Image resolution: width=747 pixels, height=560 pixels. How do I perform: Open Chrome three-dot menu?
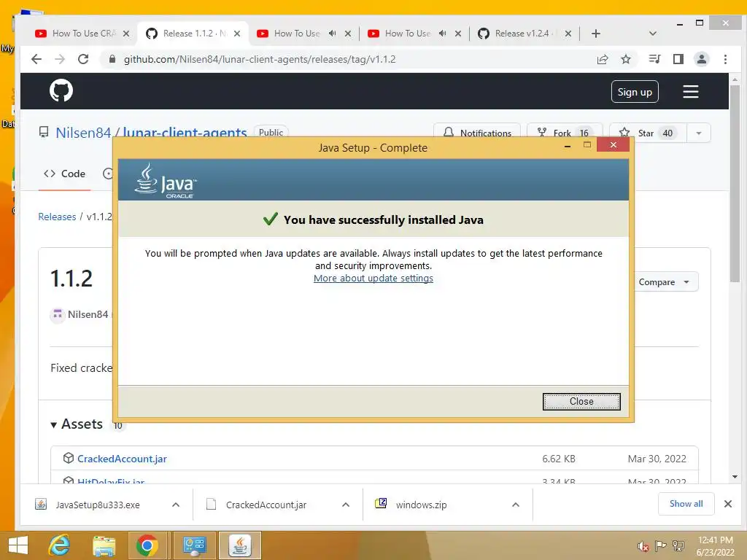(725, 59)
